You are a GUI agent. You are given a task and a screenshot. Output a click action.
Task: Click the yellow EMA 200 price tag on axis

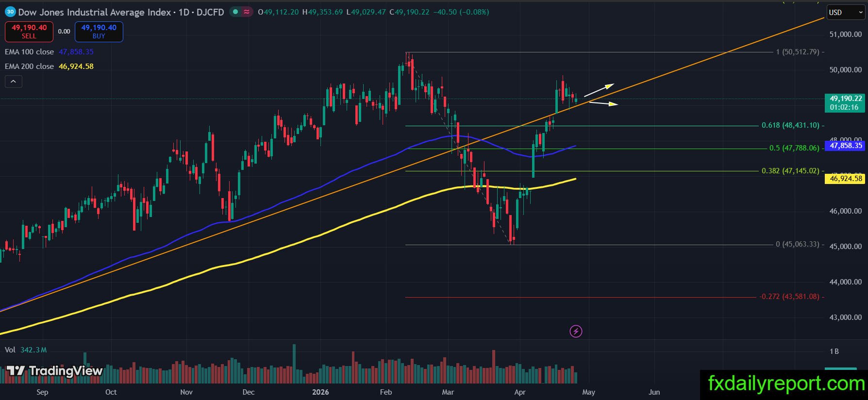846,179
